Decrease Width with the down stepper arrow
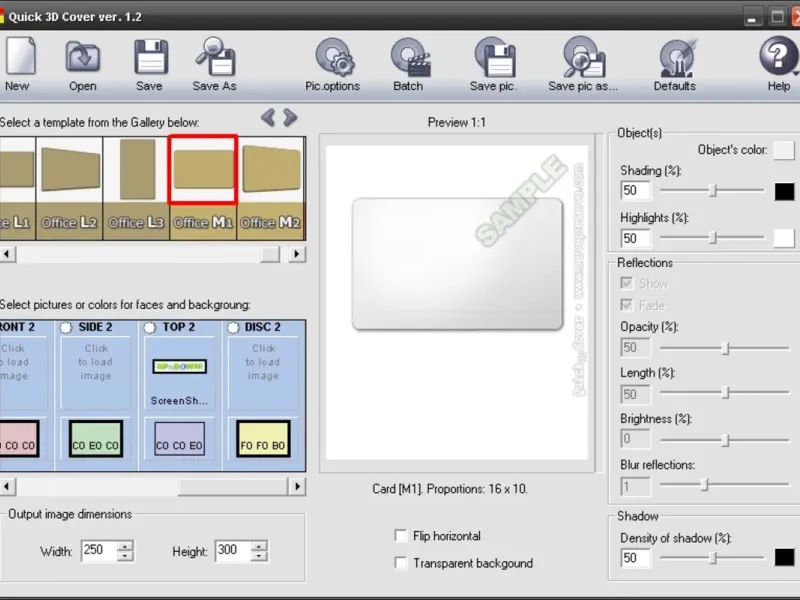 click(125, 556)
